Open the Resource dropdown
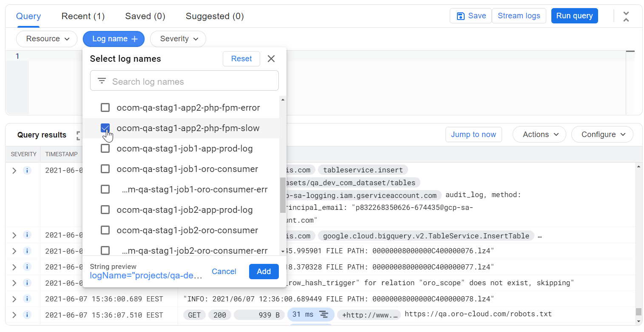Viewport: 644px width, 332px height. [47, 39]
